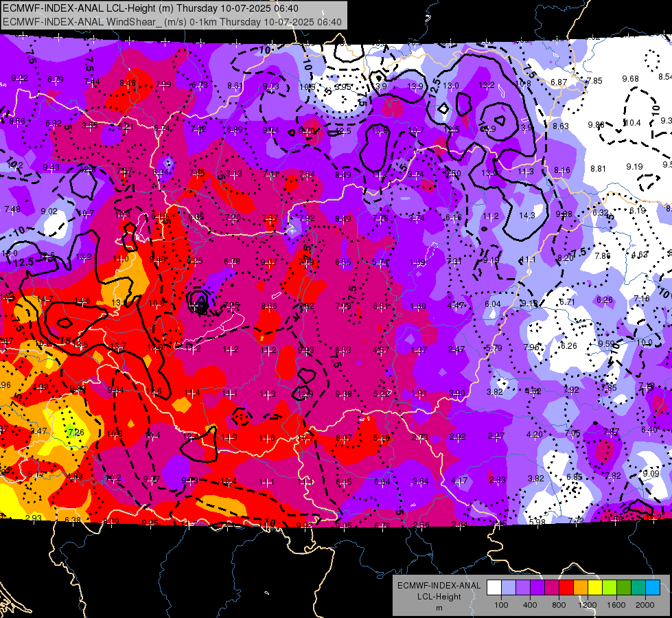The width and height of the screenshot is (672, 618).
Task: Click the wind shear value 4.62
Action: (533, 391)
